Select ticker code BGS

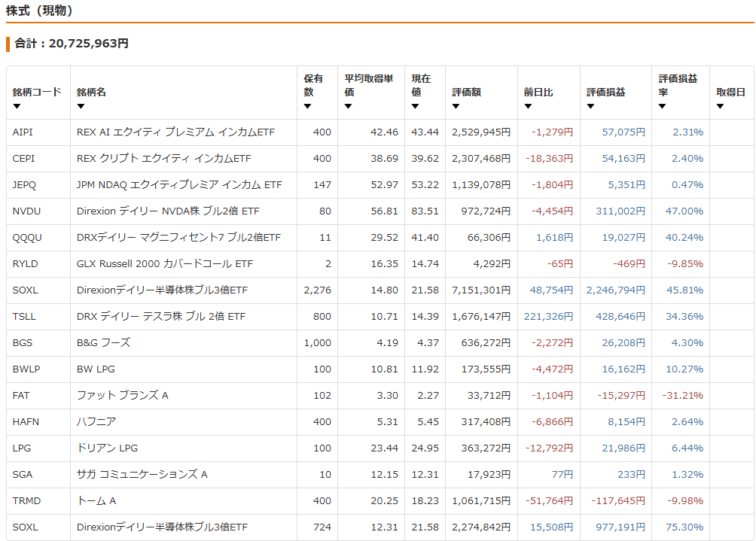(x=22, y=343)
